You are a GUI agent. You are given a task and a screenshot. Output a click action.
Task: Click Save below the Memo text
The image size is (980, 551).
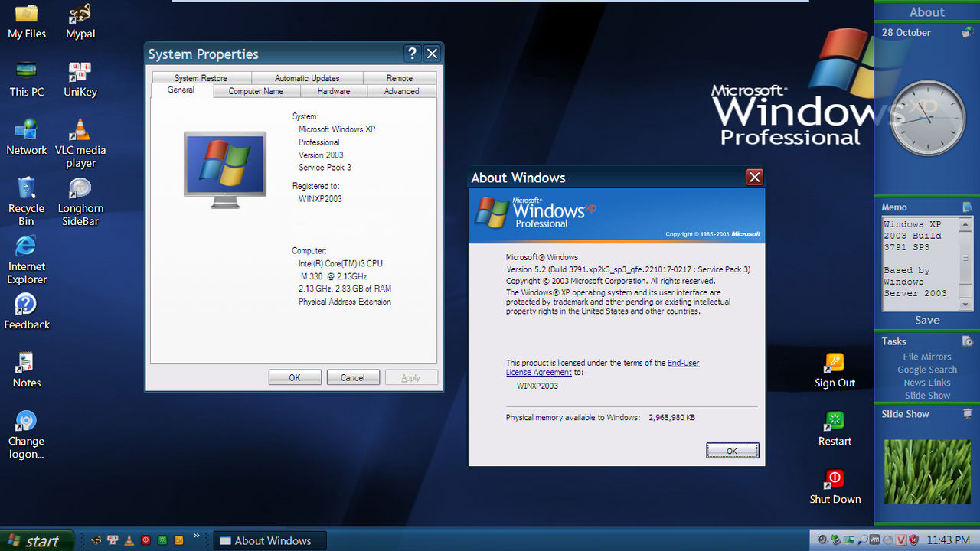pos(926,320)
